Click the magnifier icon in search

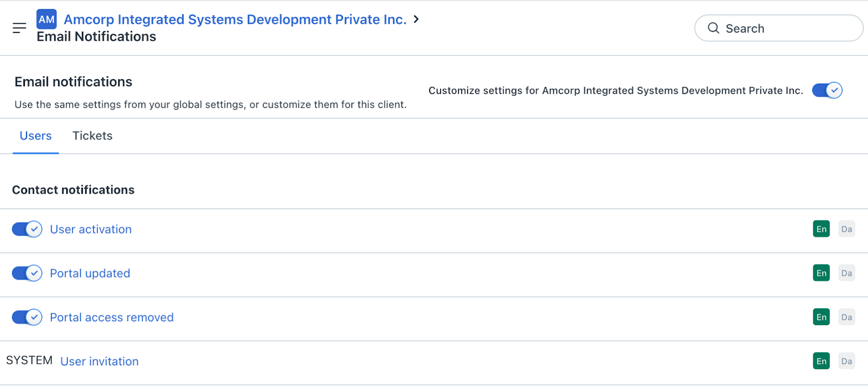tap(713, 28)
